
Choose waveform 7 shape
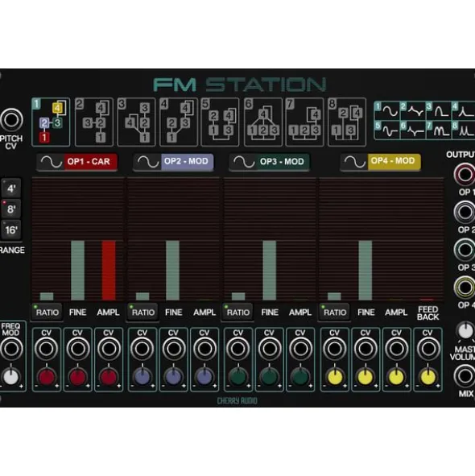(x=439, y=130)
